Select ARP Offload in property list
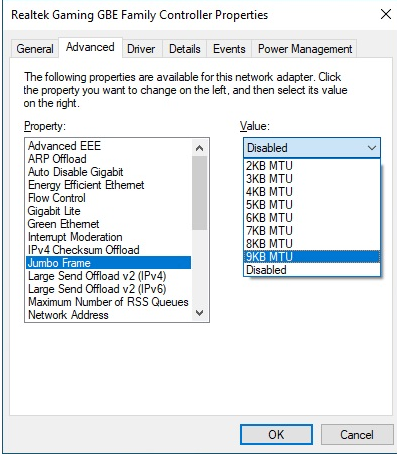This screenshot has height=456, width=397. (108, 159)
